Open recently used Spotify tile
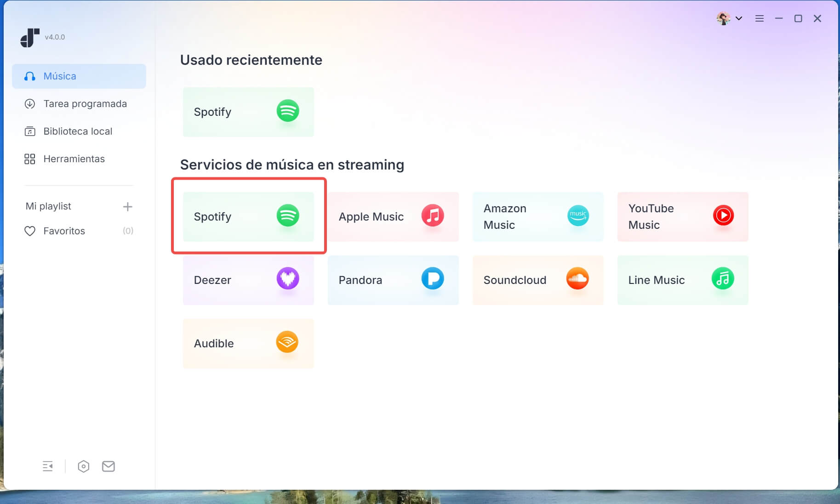This screenshot has width=840, height=504. pos(248,112)
